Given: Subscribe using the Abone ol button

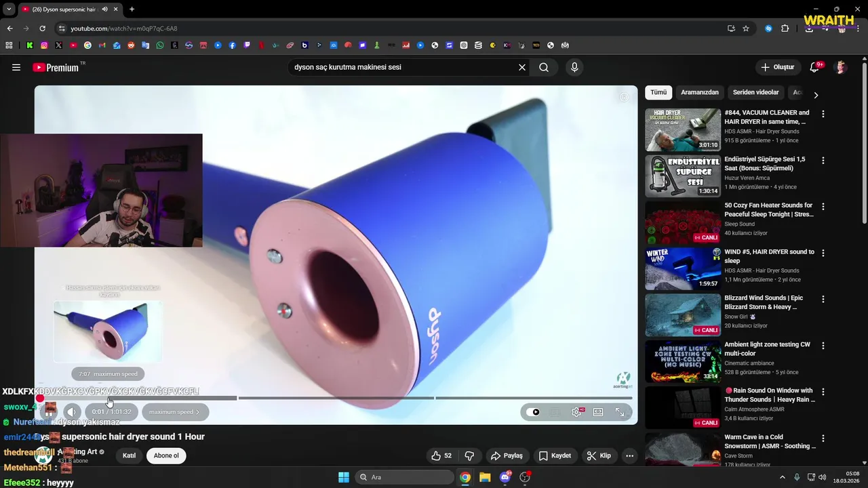Looking at the screenshot, I should pyautogui.click(x=166, y=455).
